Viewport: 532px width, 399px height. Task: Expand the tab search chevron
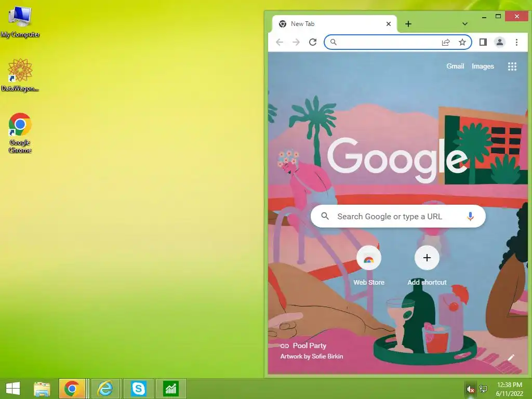tap(465, 24)
